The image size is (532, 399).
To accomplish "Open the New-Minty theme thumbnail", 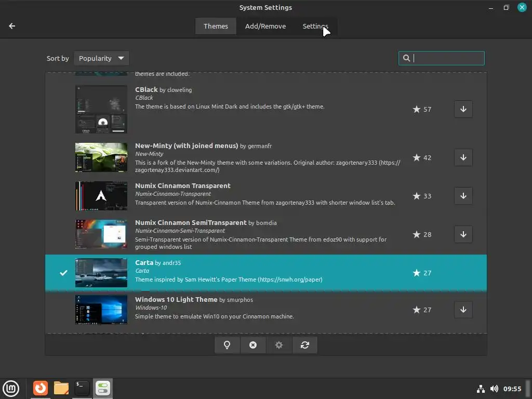I will coord(101,157).
